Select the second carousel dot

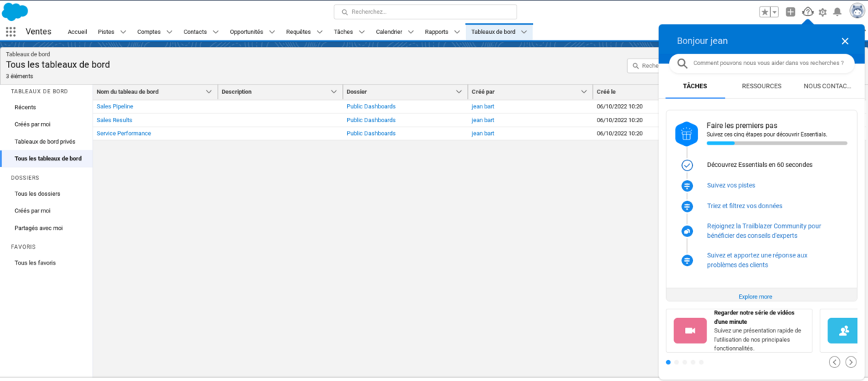pos(676,362)
